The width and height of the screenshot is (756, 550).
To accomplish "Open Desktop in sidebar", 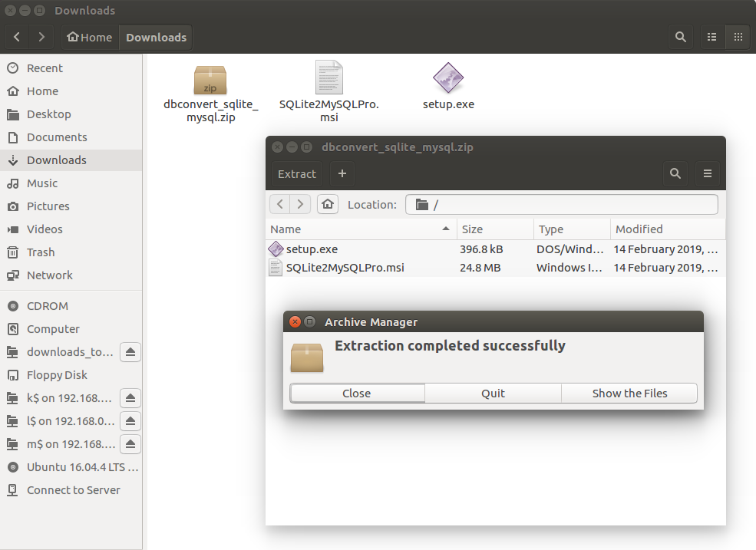I will tap(71, 114).
